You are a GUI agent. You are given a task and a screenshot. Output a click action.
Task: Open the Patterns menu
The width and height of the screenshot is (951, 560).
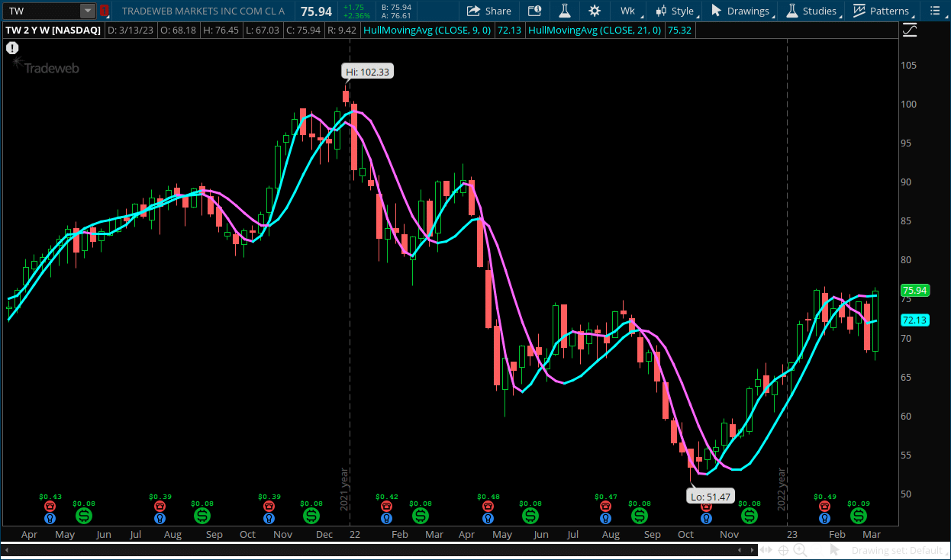coord(882,11)
